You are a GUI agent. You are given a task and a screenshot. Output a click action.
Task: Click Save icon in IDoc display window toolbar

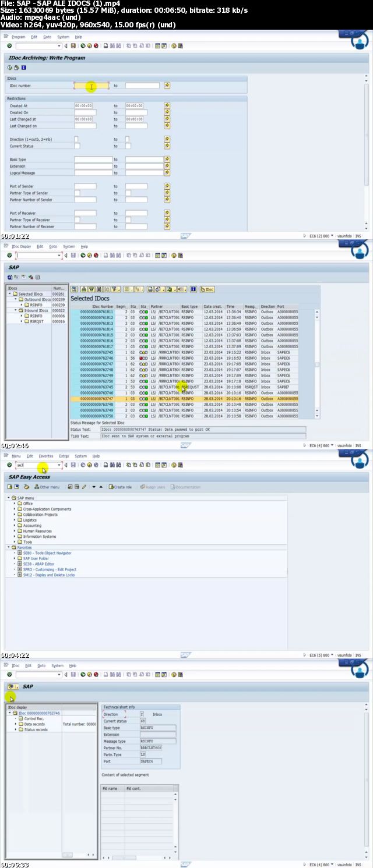click(73, 674)
